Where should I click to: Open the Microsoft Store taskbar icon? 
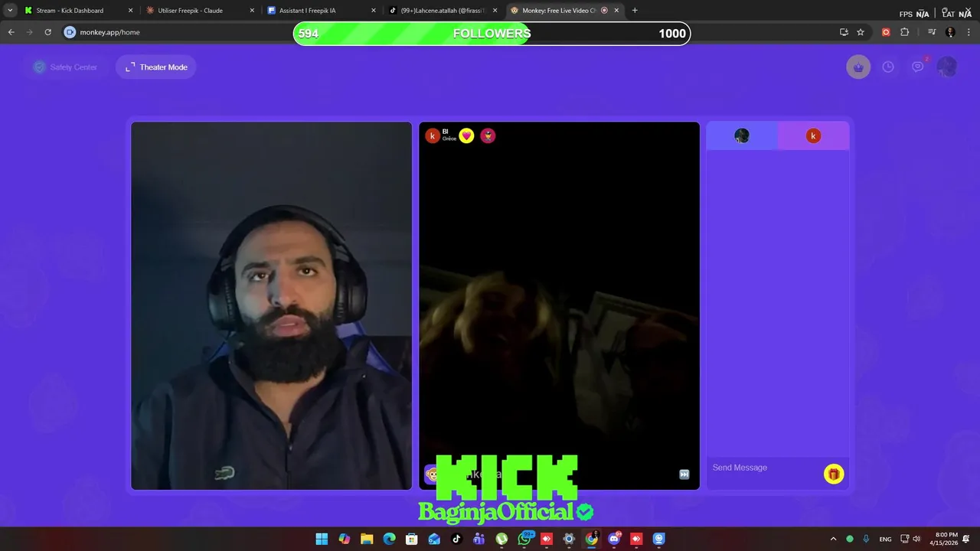click(412, 539)
